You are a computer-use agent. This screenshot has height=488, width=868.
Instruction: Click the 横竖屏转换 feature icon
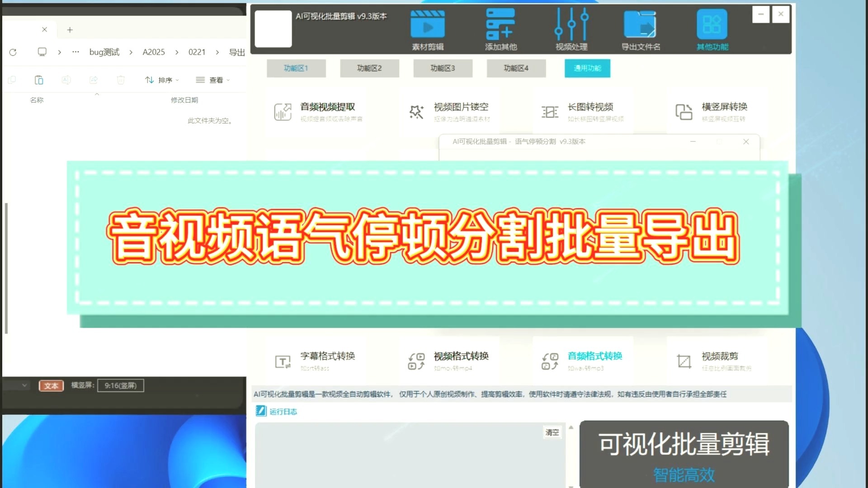point(684,112)
